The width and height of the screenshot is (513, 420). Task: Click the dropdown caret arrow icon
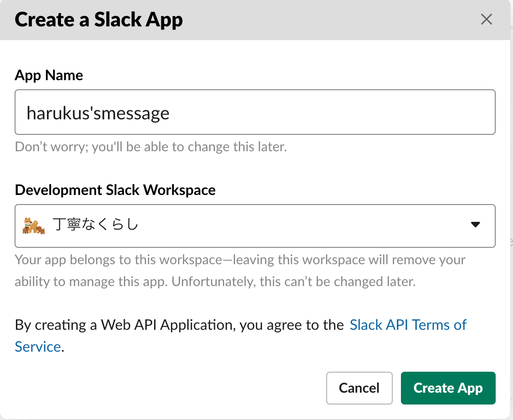(x=475, y=225)
